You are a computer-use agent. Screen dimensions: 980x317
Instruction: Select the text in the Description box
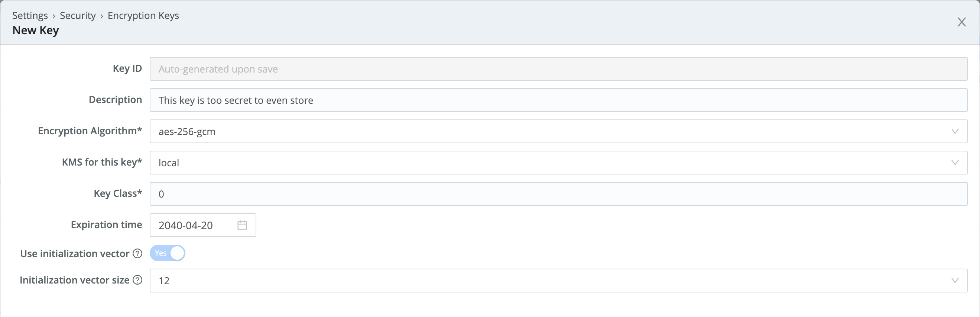[x=235, y=100]
